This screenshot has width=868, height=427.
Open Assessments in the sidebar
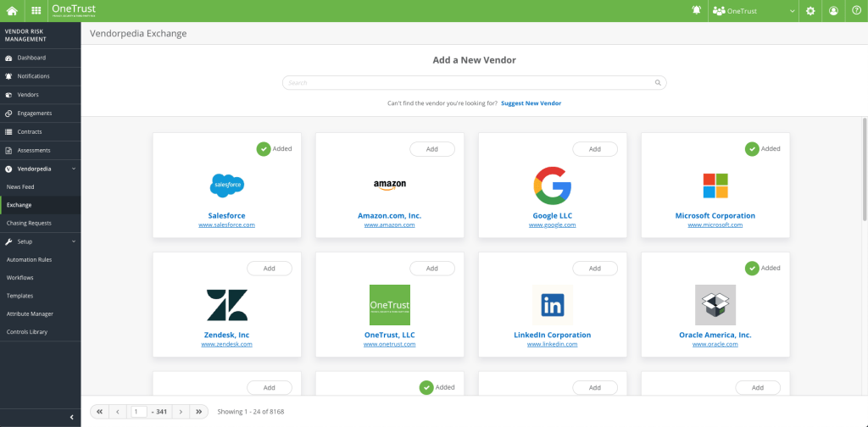click(x=41, y=151)
